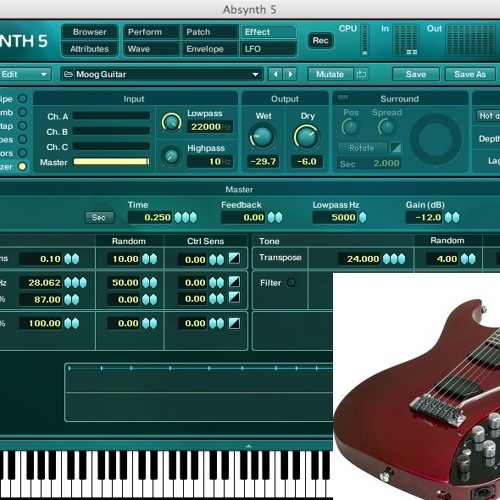The image size is (500, 500).
Task: Open the Edit dropdown menu
Action: tap(25, 74)
